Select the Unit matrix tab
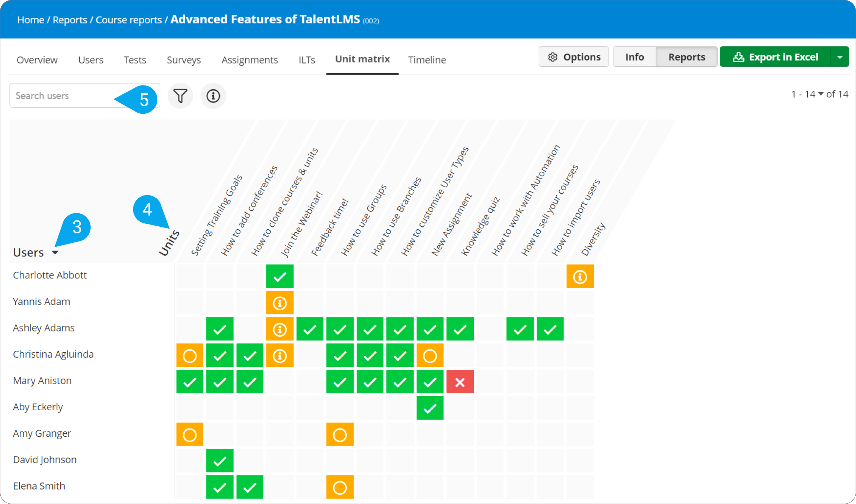The height and width of the screenshot is (504, 856). pos(363,59)
